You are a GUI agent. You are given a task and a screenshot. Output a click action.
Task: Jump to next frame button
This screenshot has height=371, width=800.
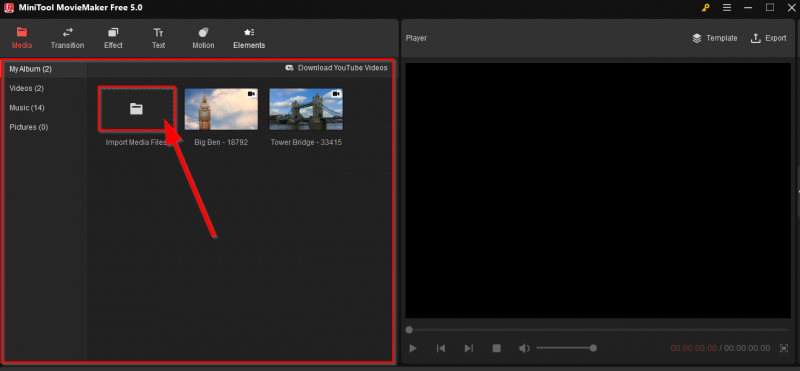(x=468, y=348)
